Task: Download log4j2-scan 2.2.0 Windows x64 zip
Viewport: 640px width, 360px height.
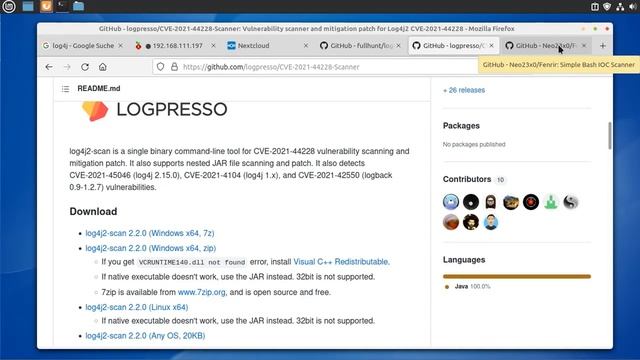Action: (151, 248)
